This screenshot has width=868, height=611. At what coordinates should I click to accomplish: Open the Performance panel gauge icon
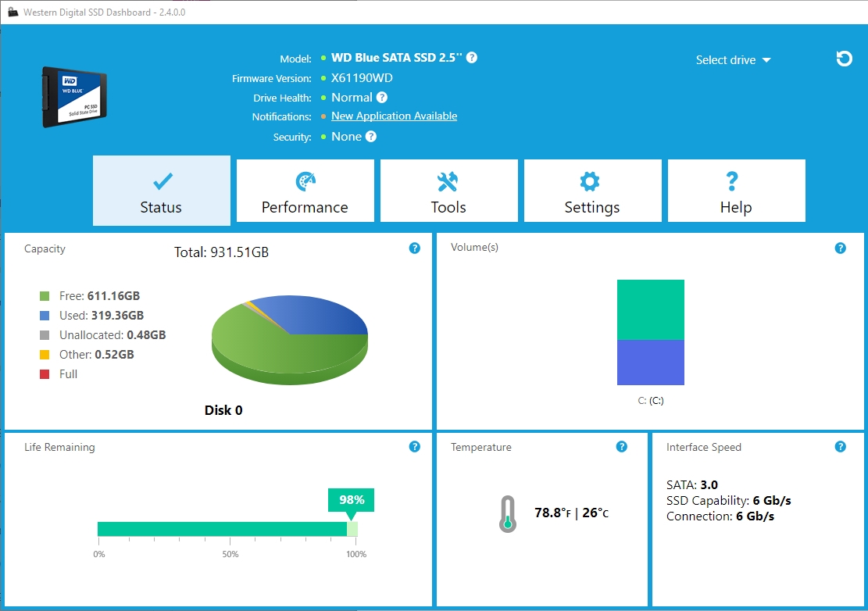click(305, 180)
